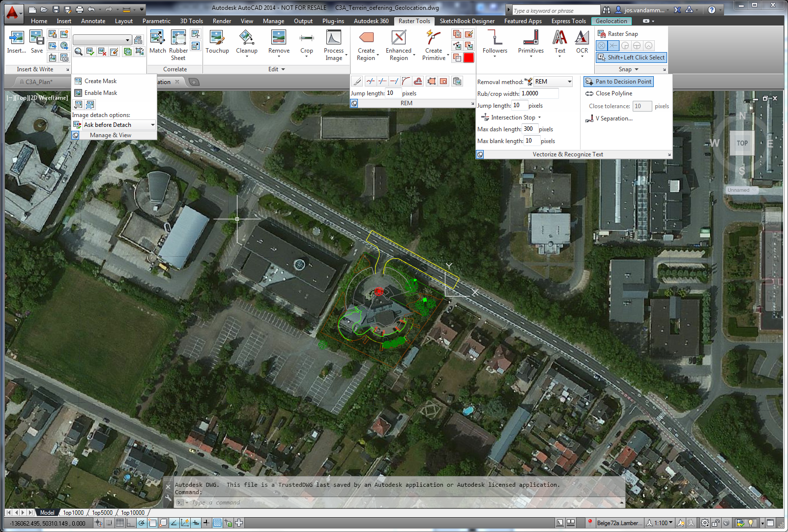Expand the Snap panel dropdown

click(637, 69)
